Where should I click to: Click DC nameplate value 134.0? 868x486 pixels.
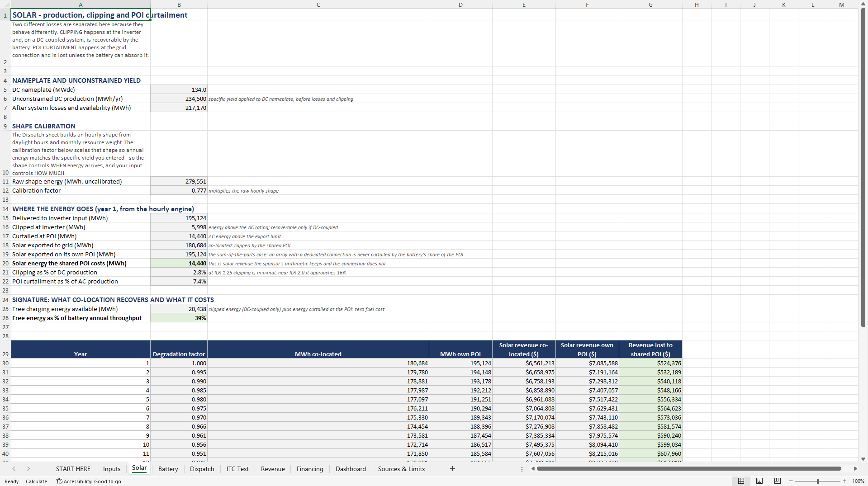179,90
